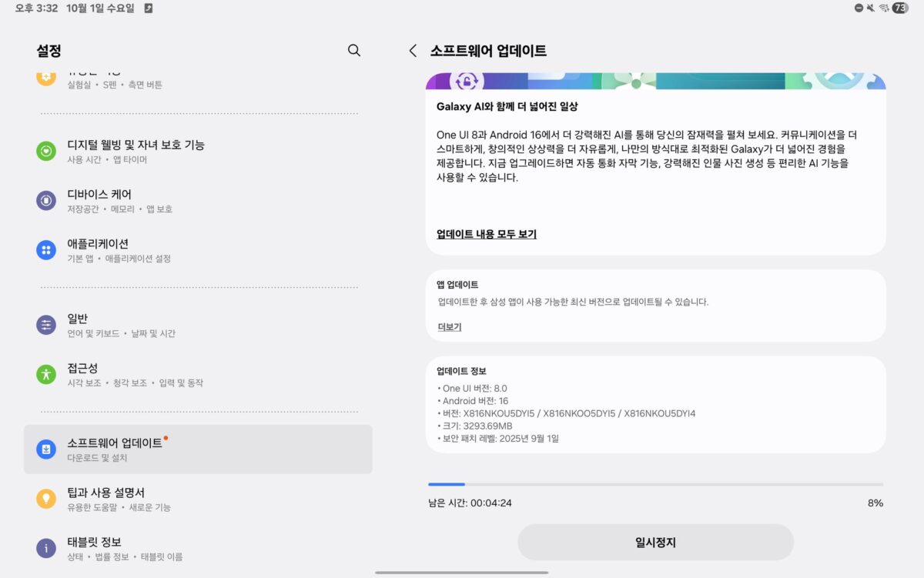Open Device care via its blue icon
The width and height of the screenshot is (924, 578).
click(x=48, y=200)
